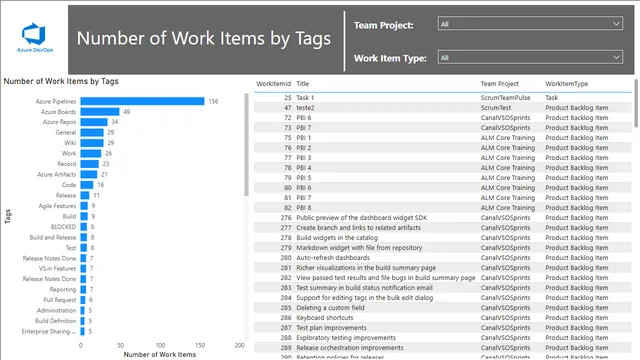The image size is (640, 360).
Task: Click the Build Definition tag label
Action: click(x=56, y=321)
